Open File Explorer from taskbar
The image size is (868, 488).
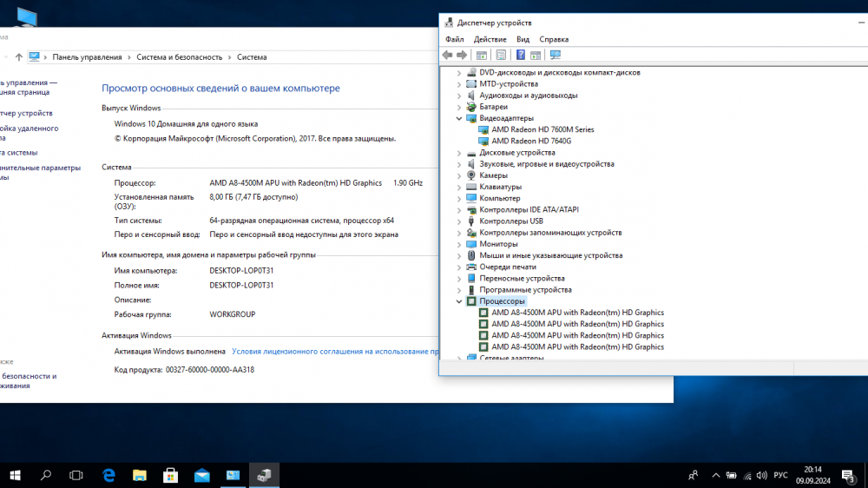coord(140,475)
